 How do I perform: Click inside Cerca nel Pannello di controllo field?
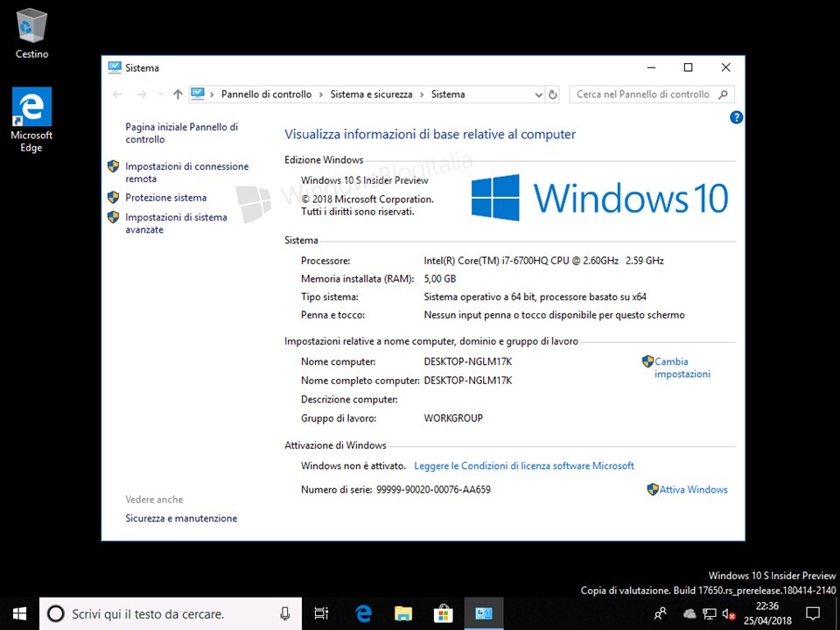639,94
